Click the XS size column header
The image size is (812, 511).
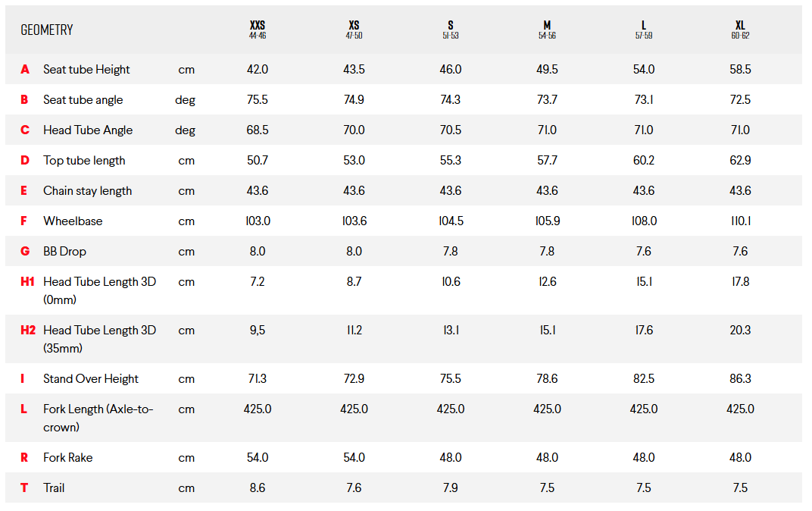[354, 29]
